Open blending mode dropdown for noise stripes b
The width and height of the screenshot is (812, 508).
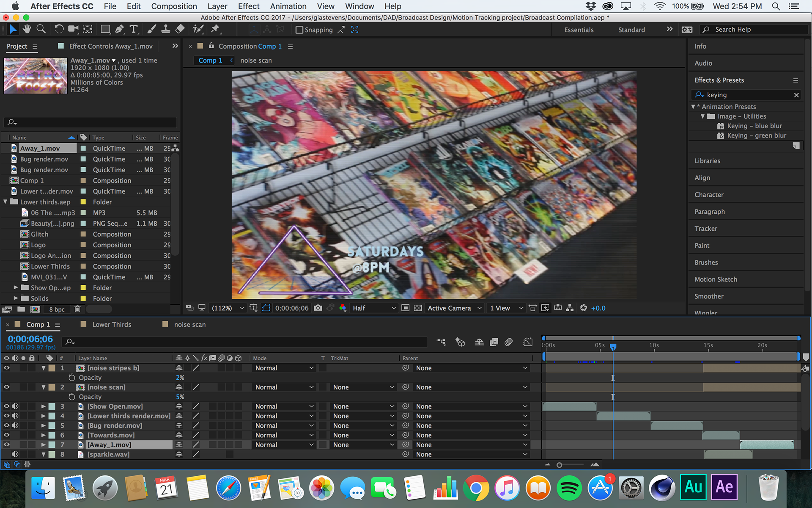click(x=284, y=368)
